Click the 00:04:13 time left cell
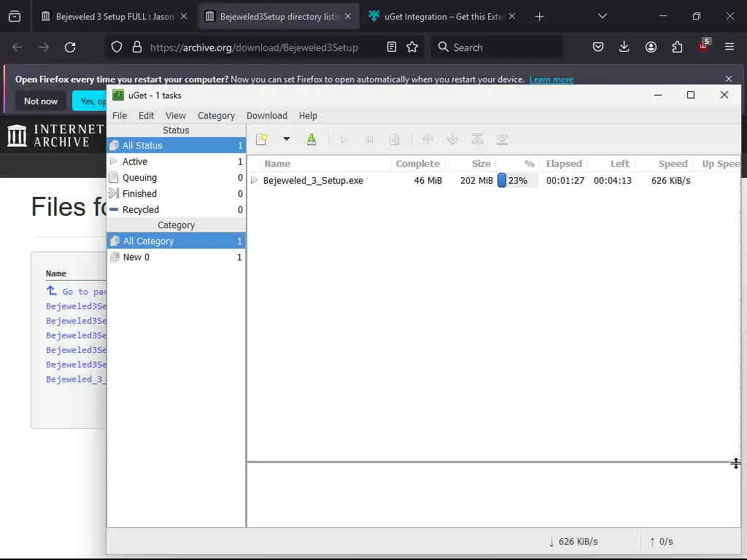Viewport: 747px width, 560px height. 613,181
